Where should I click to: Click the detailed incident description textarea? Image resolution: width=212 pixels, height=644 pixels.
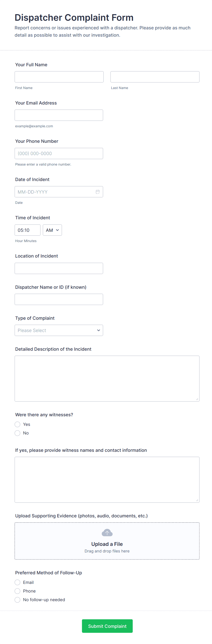pyautogui.click(x=107, y=378)
